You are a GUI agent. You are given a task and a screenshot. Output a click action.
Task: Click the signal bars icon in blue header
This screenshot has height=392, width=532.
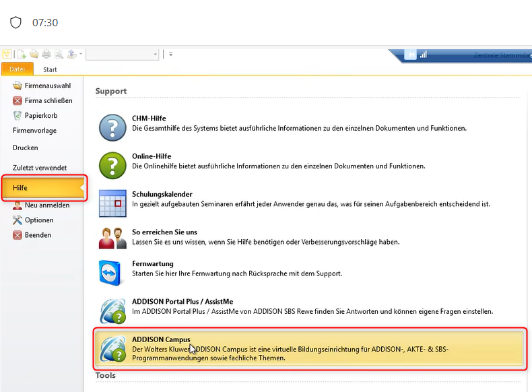[x=423, y=55]
